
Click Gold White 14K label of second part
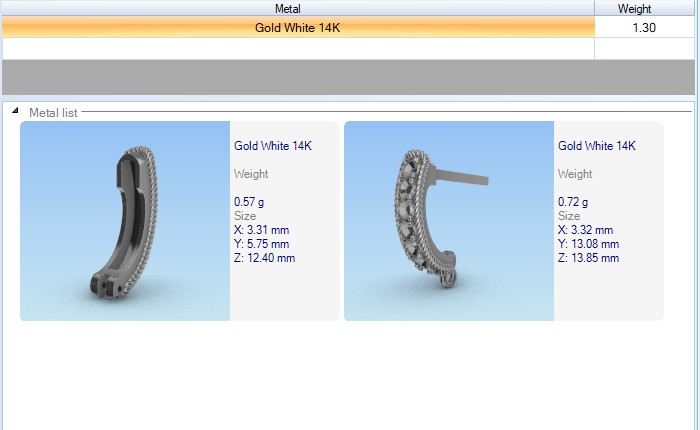click(597, 146)
